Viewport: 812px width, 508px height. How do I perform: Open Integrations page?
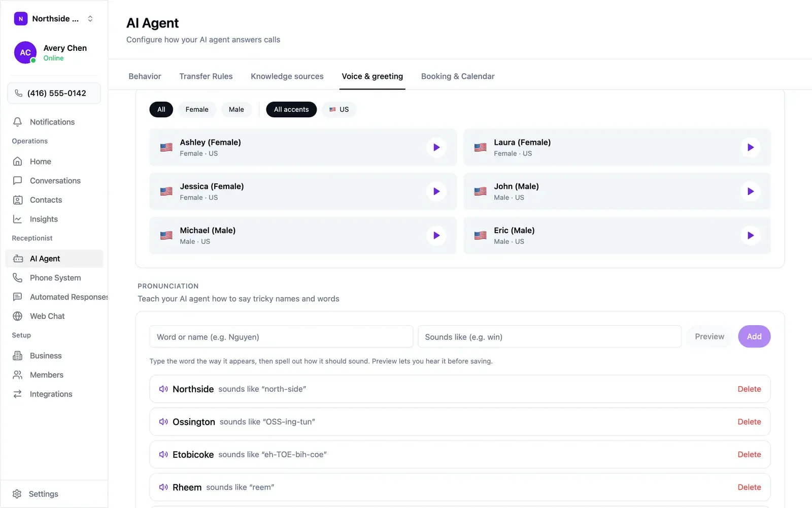tap(54, 394)
